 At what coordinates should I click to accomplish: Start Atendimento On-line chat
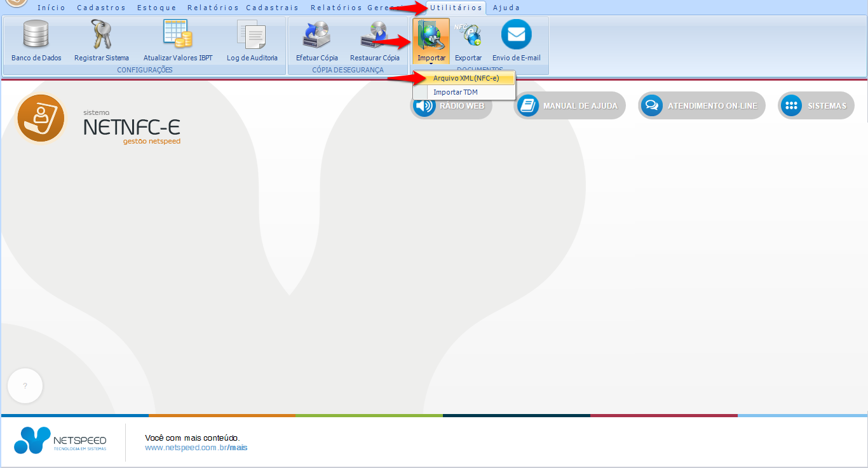pos(702,106)
